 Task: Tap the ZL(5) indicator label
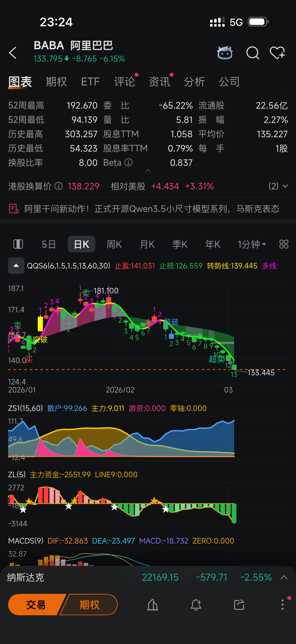point(17,474)
